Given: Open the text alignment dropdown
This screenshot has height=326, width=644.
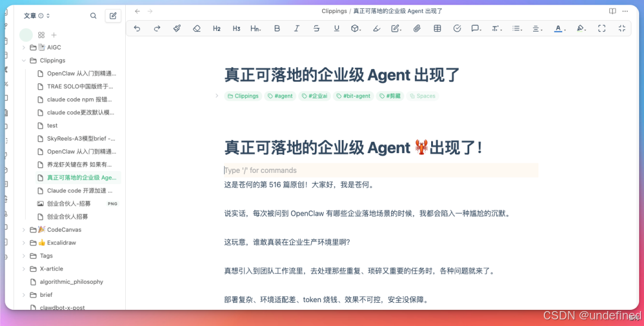Looking at the screenshot, I should 537,29.
